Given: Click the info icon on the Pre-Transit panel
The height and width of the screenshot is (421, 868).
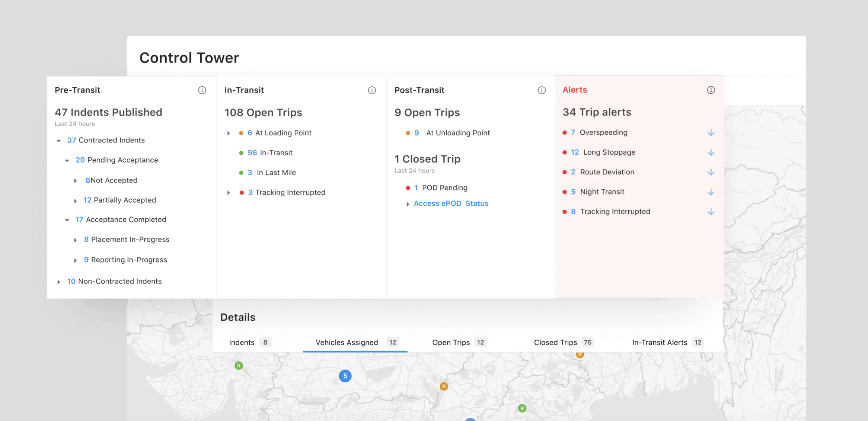Looking at the screenshot, I should (202, 90).
